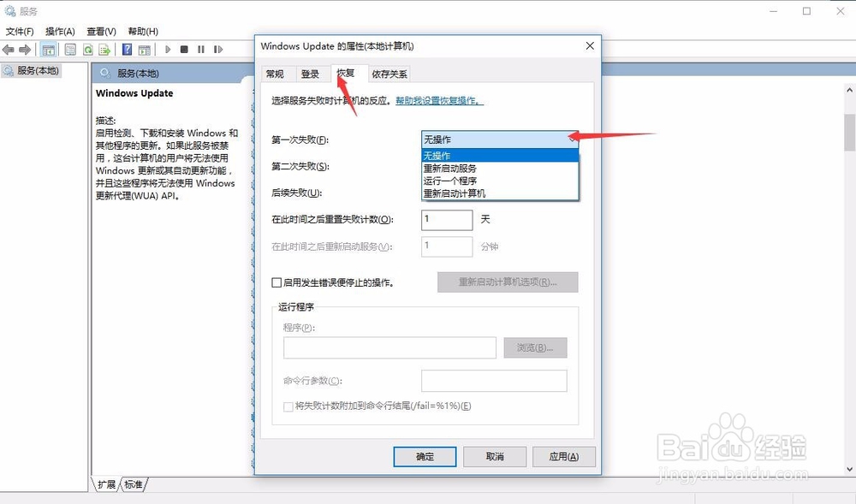Click 重新启动计算机选项(R)... button
The height and width of the screenshot is (504, 856).
coord(508,282)
